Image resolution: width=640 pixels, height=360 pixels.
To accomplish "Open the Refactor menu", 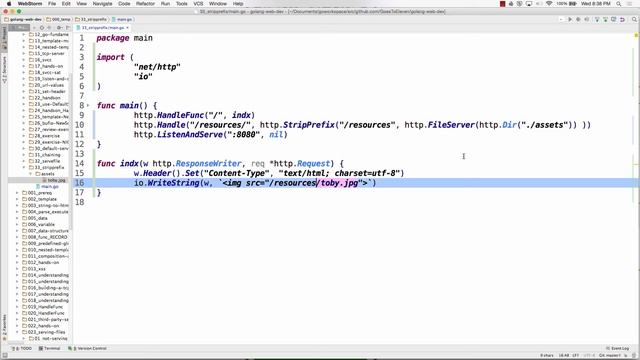I will (x=145, y=4).
